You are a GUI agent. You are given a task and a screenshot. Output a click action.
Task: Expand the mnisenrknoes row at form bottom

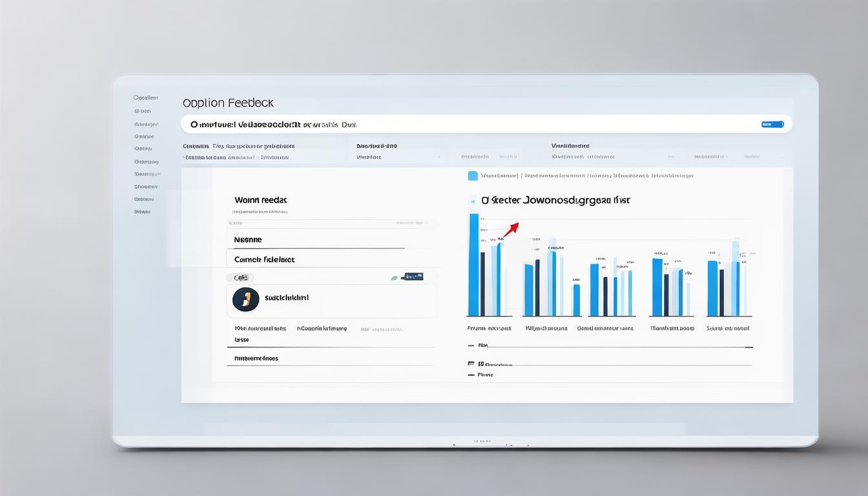330,358
